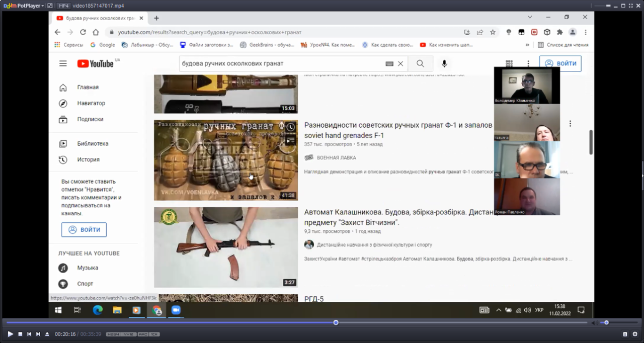
Task: Submit search with magnifier button
Action: point(420,63)
